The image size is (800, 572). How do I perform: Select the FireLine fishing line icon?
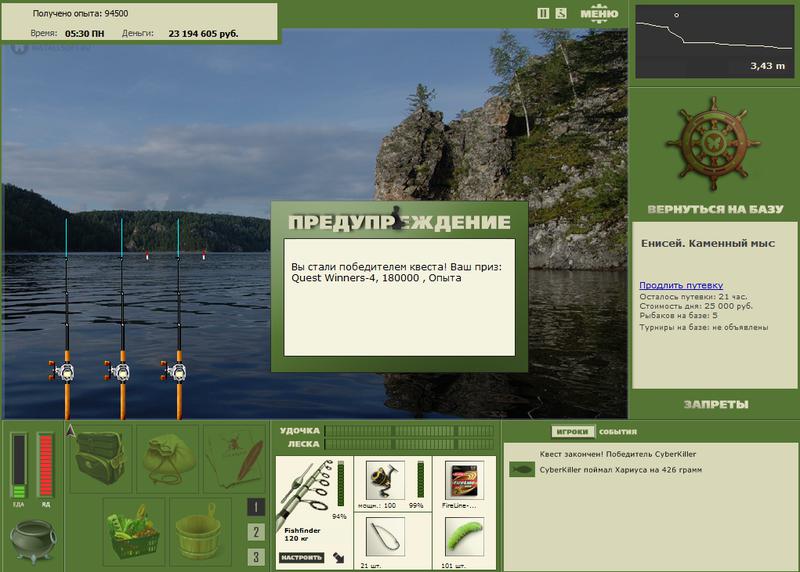[464, 480]
